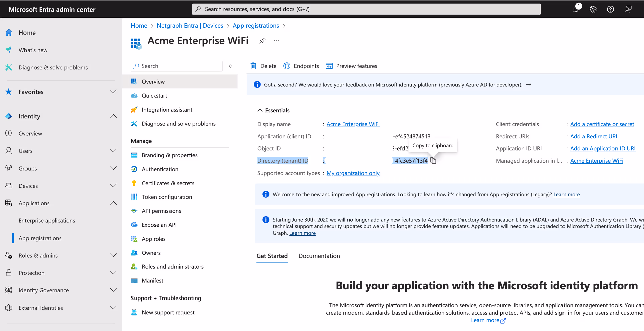The height and width of the screenshot is (331, 644).
Task: Collapse the Essentials section
Action: [260, 110]
